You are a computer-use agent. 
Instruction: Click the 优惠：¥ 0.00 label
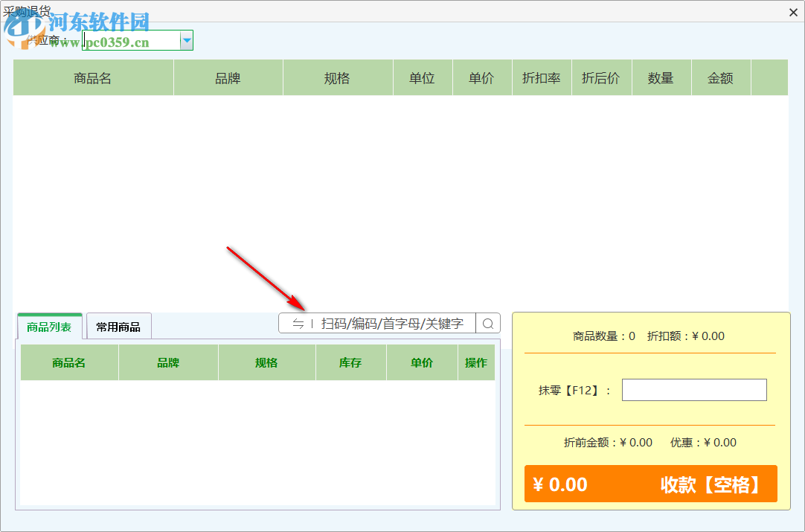(703, 443)
